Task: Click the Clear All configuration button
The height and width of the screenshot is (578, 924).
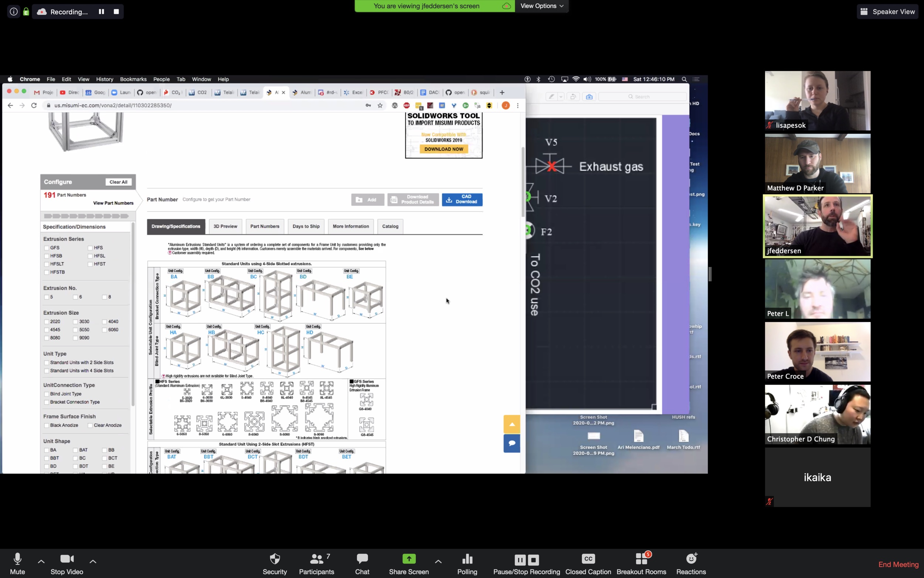Action: (118, 182)
